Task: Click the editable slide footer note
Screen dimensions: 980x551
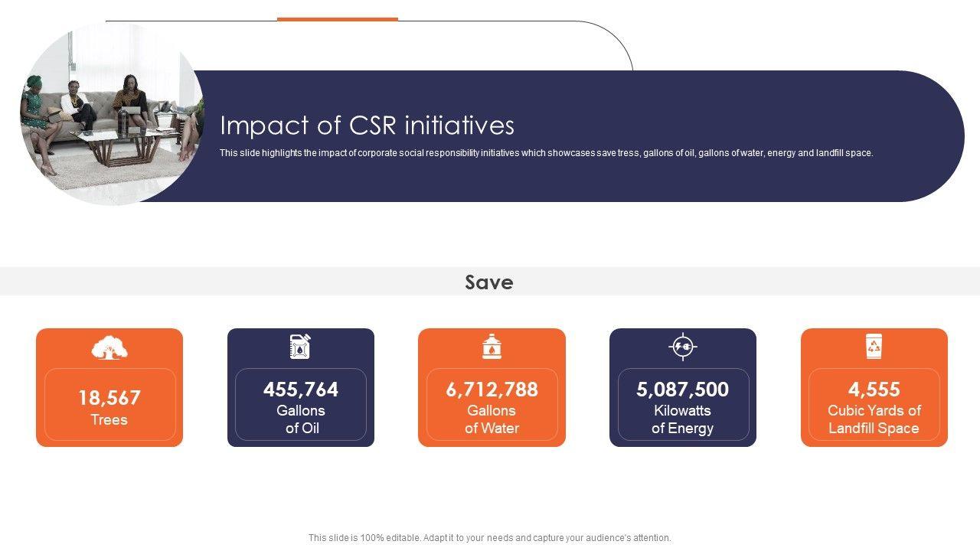Action: pos(489,538)
